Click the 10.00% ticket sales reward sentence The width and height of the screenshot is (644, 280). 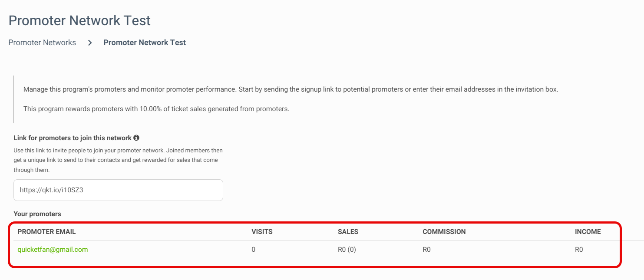[x=156, y=109]
